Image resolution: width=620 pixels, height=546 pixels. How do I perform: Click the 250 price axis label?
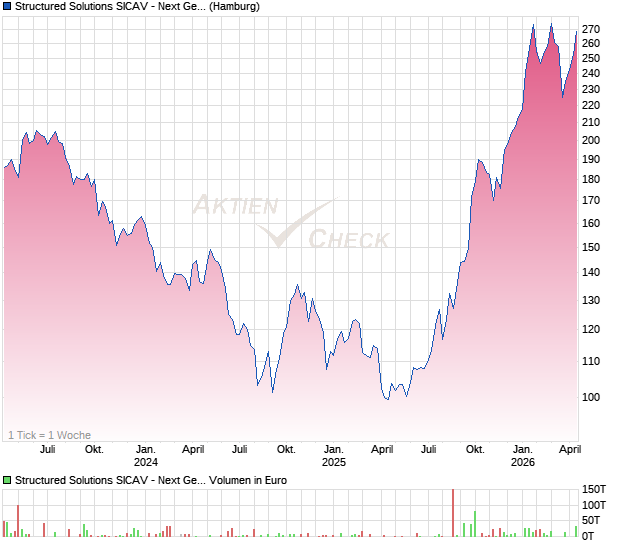[x=591, y=58]
